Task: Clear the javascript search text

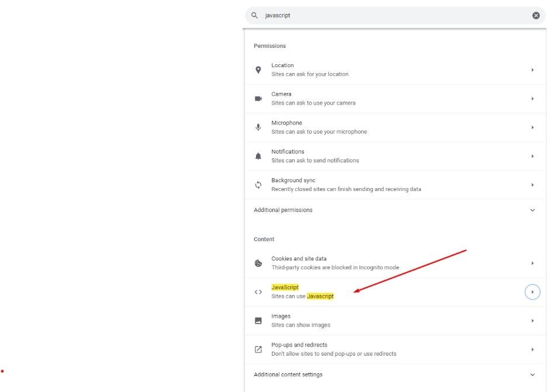Action: coord(536,15)
